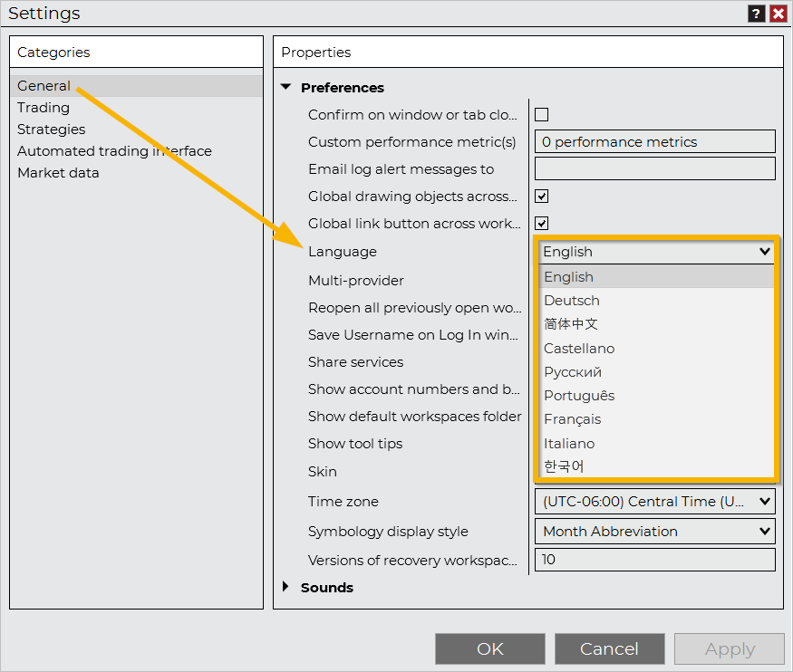793x672 pixels.
Task: Open the Symbology display style dropdown
Action: pyautogui.click(x=655, y=532)
